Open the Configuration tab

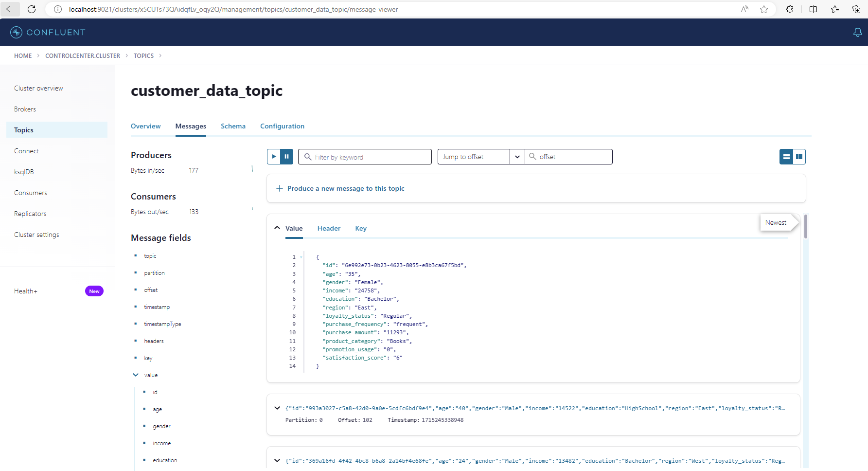(x=282, y=126)
